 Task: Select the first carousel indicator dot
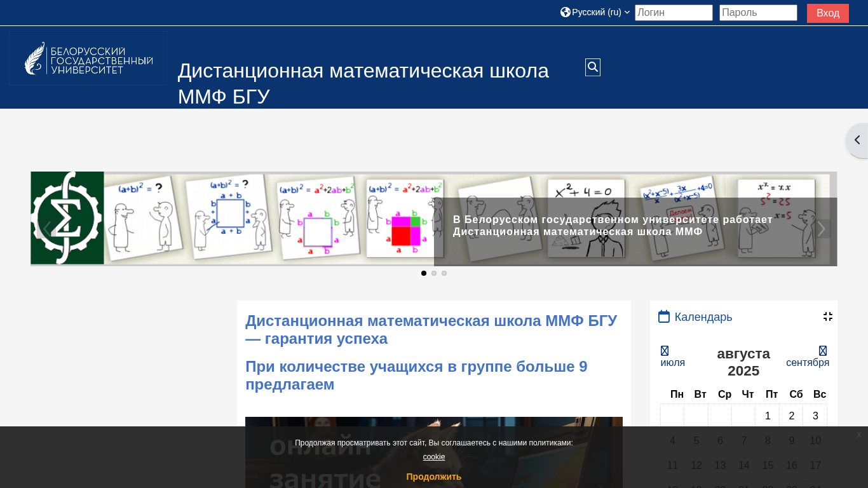tap(424, 273)
